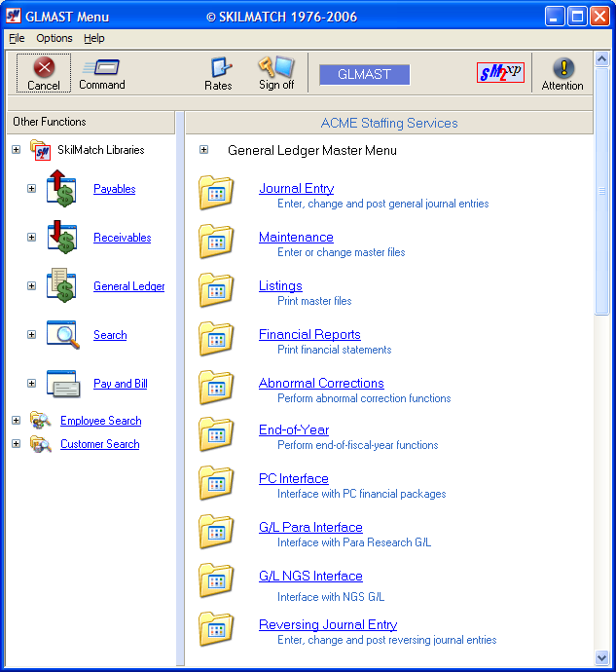Open the Maintenance folder icon
This screenshot has height=672, width=616.
(216, 242)
